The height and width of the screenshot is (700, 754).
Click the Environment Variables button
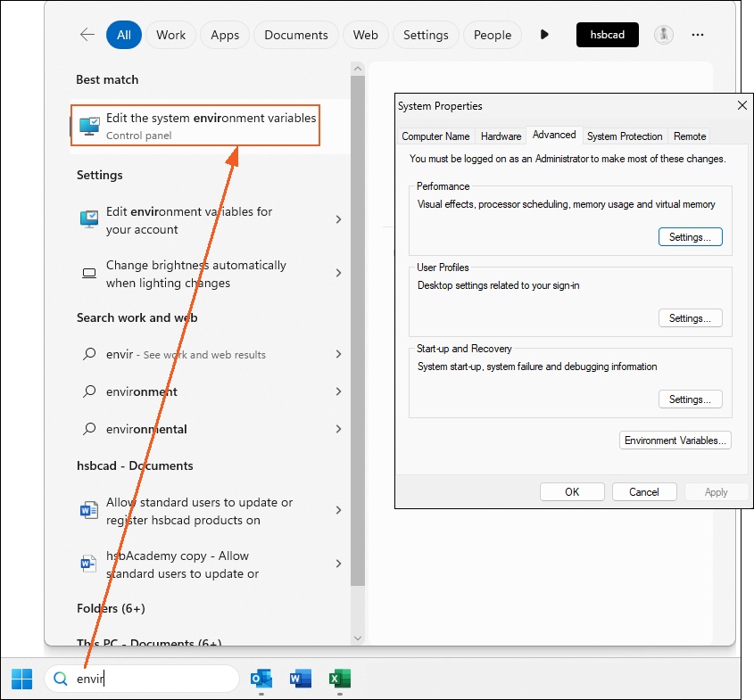pos(675,441)
